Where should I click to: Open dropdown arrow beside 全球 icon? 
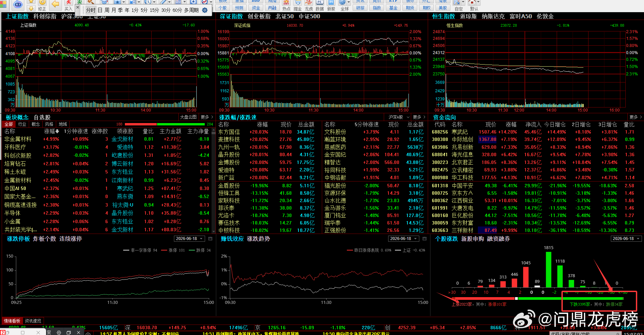pyautogui.click(x=348, y=2)
